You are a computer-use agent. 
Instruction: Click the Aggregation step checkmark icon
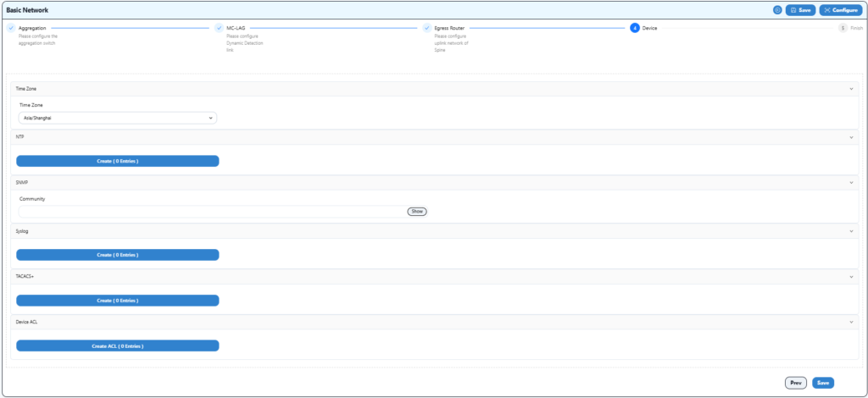pyautogui.click(x=11, y=28)
